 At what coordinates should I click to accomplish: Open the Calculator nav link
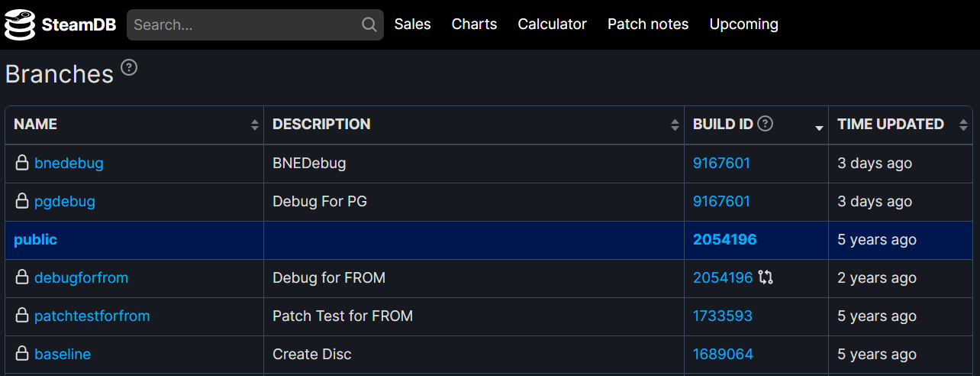coord(552,24)
